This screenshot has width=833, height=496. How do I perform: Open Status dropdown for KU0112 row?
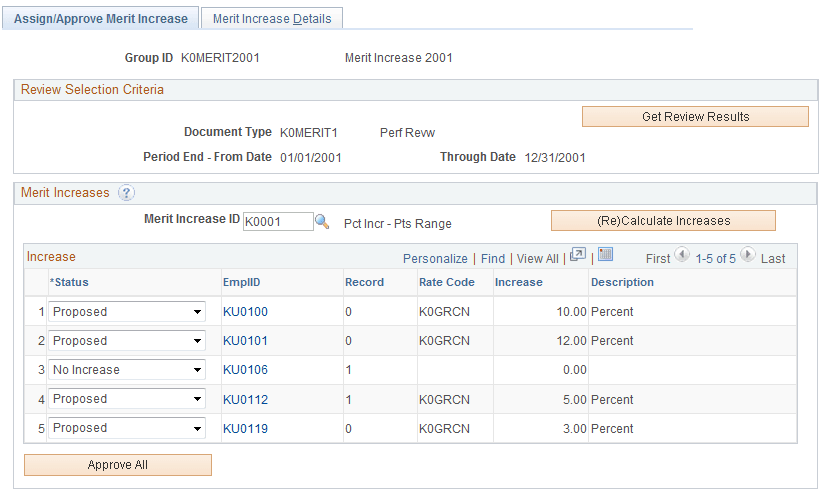point(126,399)
